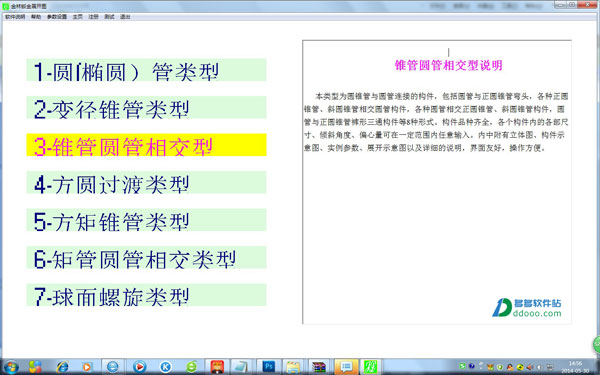The image size is (600, 375).
Task: Open 6-矩管圆管相交类型
Action: (x=147, y=258)
